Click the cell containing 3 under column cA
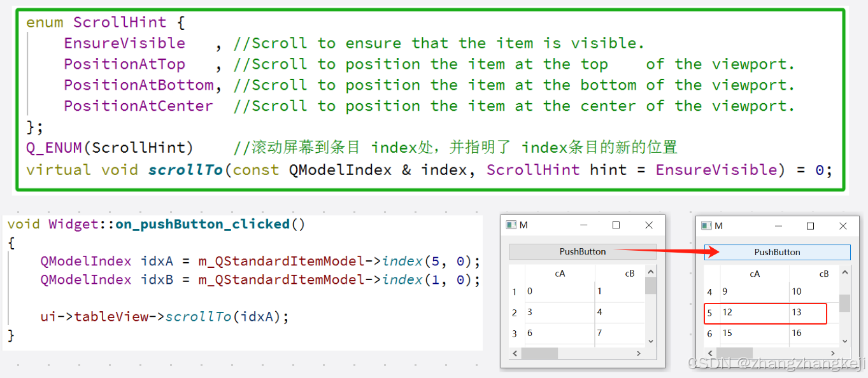This screenshot has width=868, height=378. (560, 312)
